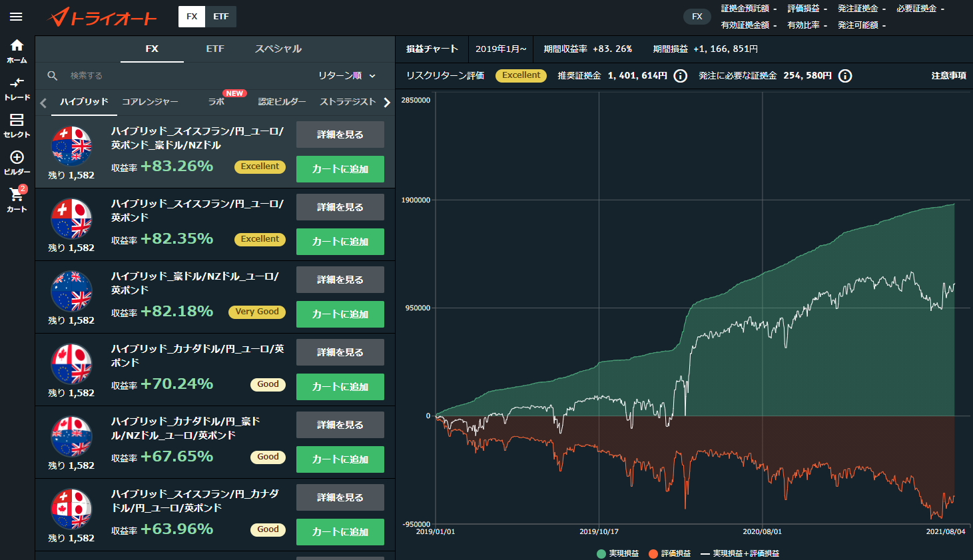Click the 期間収益率 +83.26% value
973x560 pixels.
pyautogui.click(x=613, y=49)
